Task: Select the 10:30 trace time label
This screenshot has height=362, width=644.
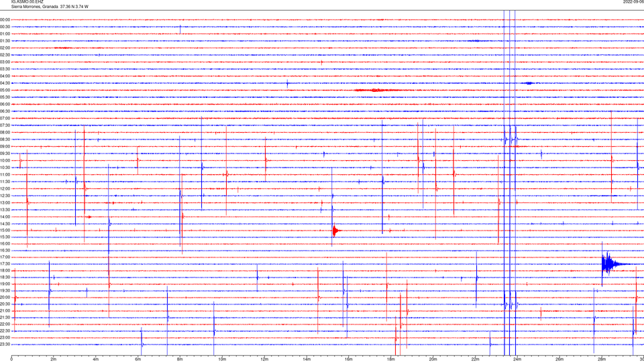Action: coord(5,168)
